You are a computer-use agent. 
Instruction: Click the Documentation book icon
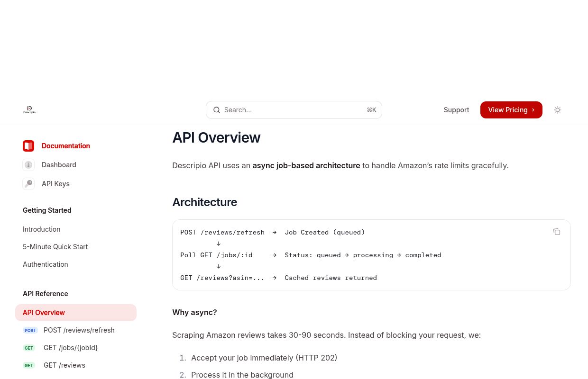(28, 146)
